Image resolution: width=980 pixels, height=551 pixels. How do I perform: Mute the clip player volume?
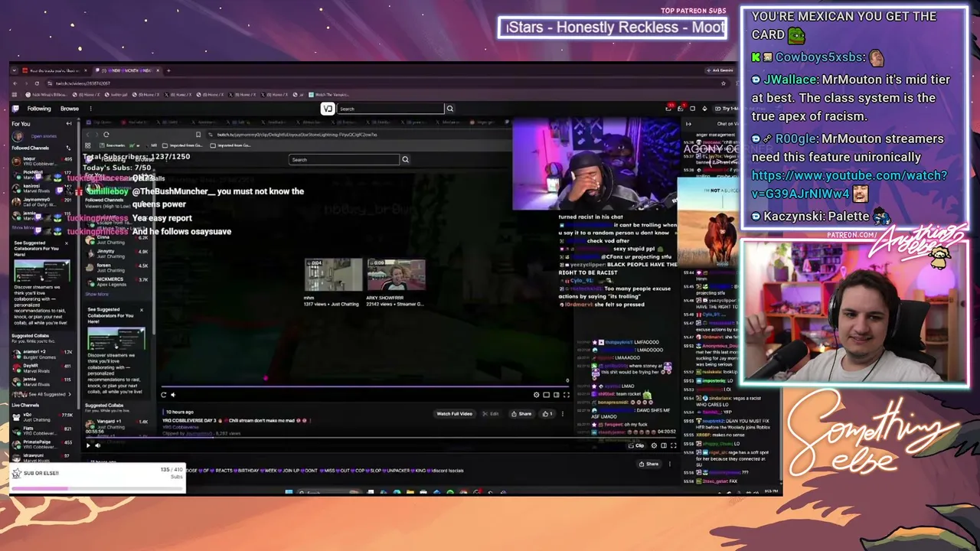tap(173, 395)
